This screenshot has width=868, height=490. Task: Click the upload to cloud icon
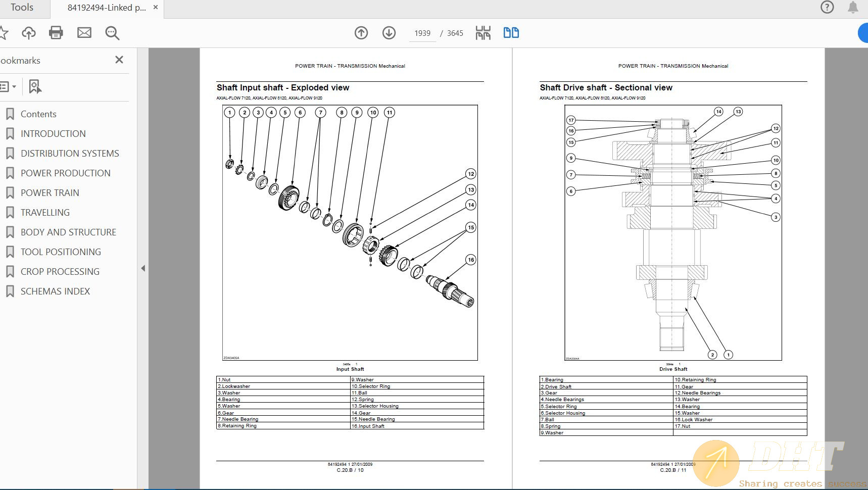tap(29, 33)
